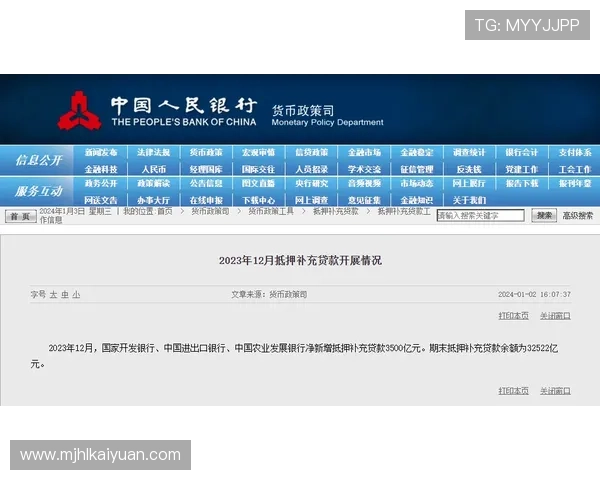This screenshot has width=600, height=480.
Task: Click the 货币政策工具 breadcrumb link
Action: tap(271, 211)
